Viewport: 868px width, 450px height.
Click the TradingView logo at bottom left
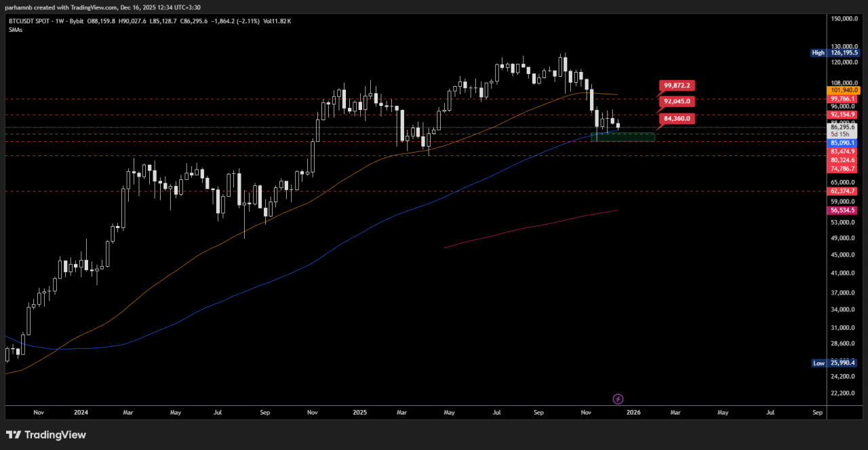[47, 435]
